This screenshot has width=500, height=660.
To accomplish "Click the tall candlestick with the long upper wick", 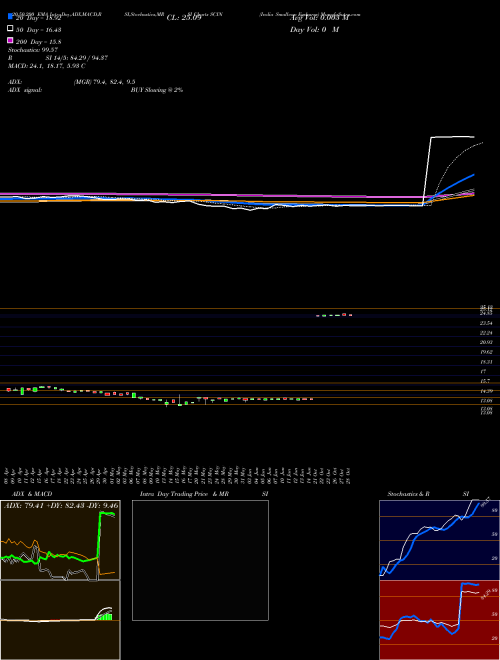I will coord(180,400).
